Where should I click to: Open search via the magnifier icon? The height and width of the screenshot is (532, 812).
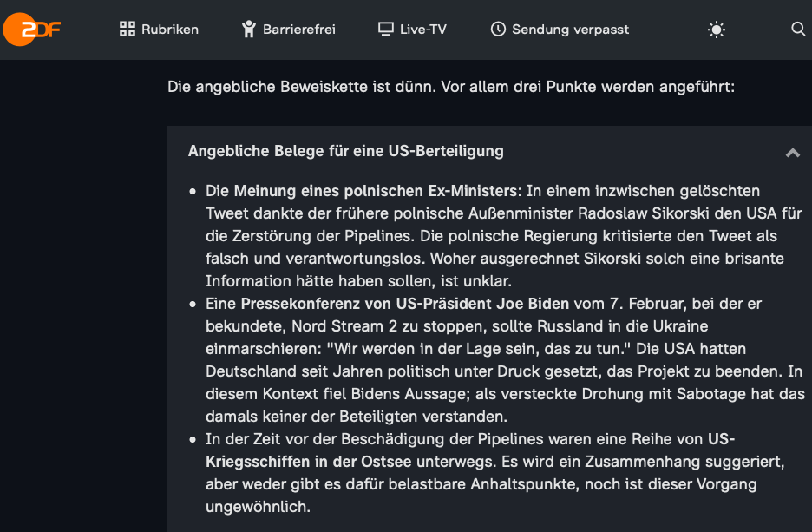tap(798, 29)
